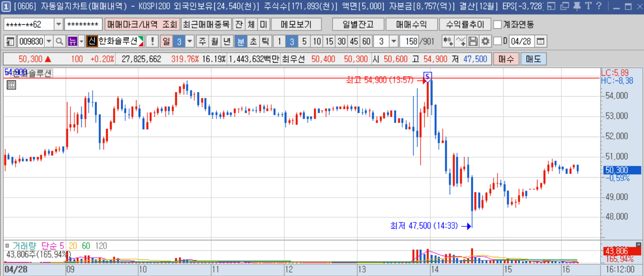Click the black 신 badge before 한화솔루션
This screenshot has height=276, width=644.
pyautogui.click(x=91, y=41)
